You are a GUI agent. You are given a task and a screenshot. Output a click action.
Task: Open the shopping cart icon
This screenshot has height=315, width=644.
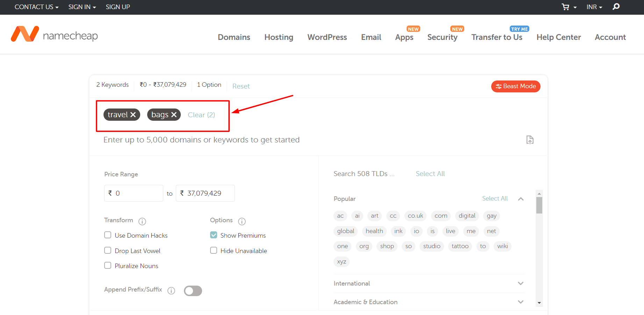click(565, 7)
